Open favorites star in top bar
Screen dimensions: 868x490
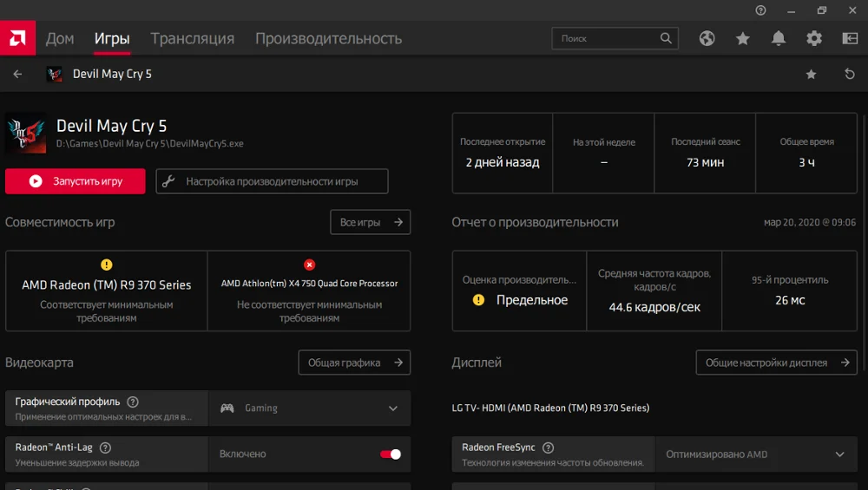coord(743,38)
